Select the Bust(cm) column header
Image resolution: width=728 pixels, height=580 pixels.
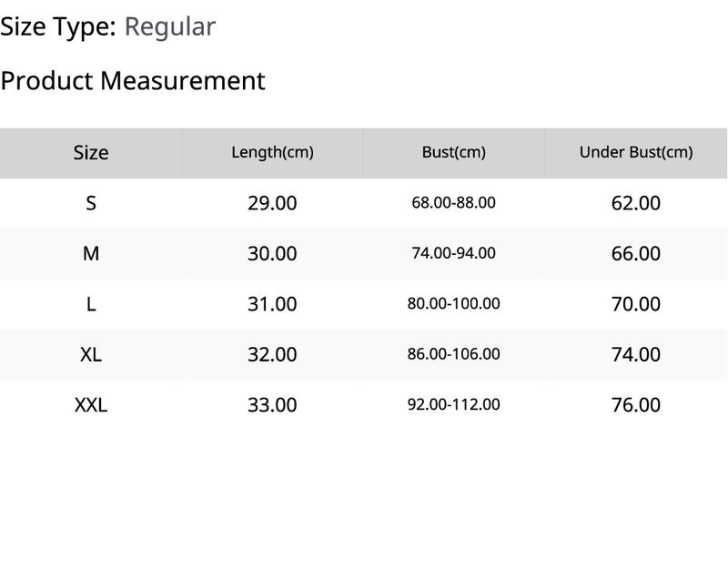tap(454, 152)
